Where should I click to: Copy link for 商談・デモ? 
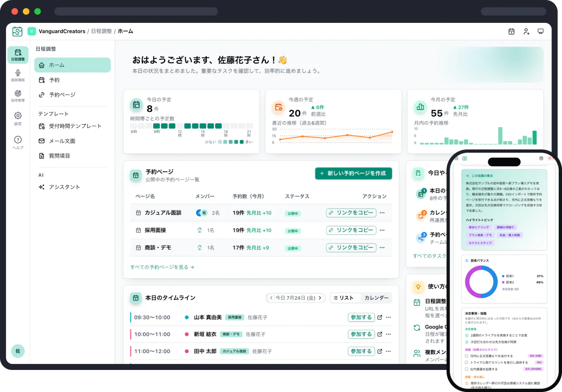[x=351, y=248]
